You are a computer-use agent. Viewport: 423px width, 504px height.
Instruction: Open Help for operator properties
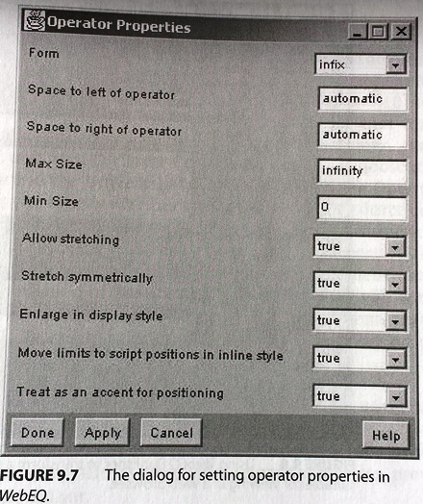tap(386, 435)
